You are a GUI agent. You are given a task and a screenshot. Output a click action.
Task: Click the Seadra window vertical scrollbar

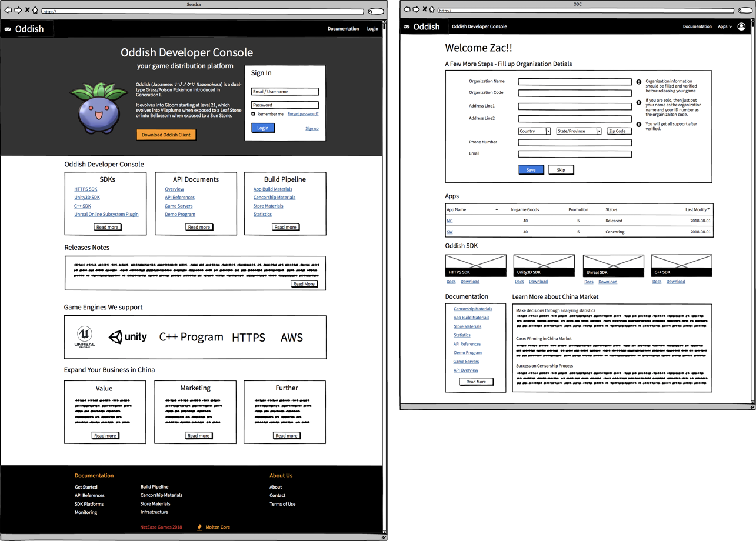click(384, 276)
